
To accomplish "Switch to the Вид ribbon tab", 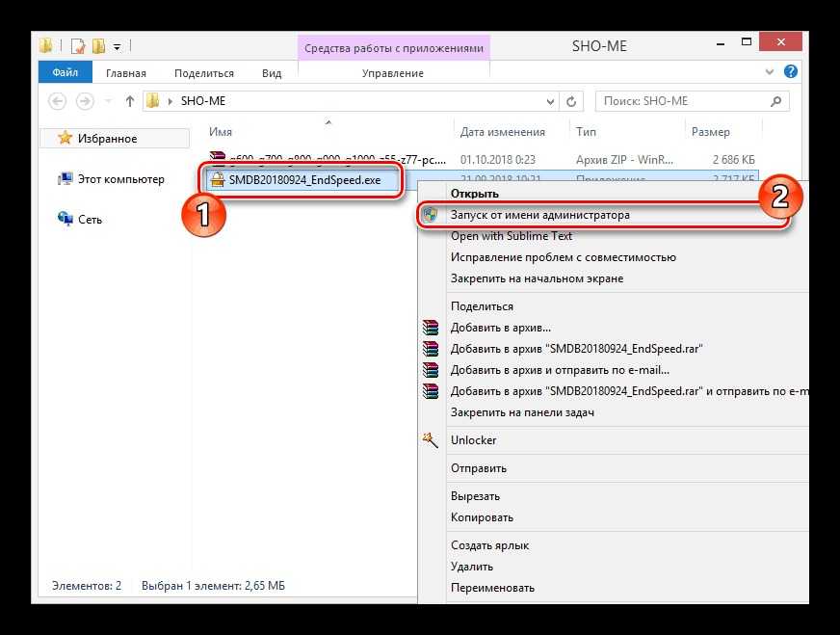I will coord(272,73).
